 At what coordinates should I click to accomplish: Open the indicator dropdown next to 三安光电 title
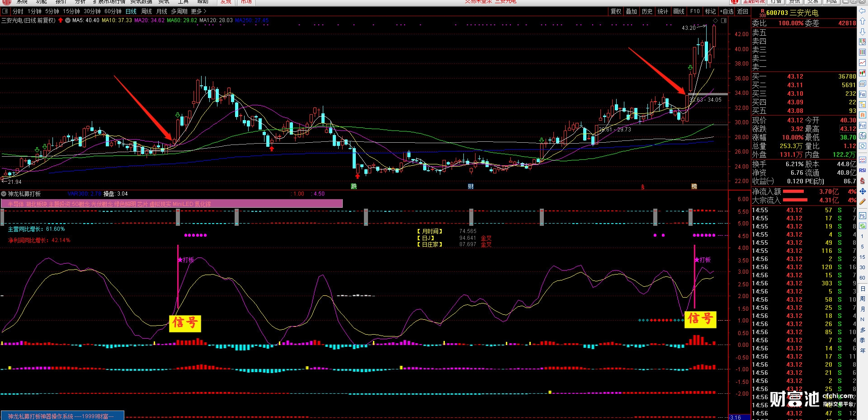(x=68, y=20)
